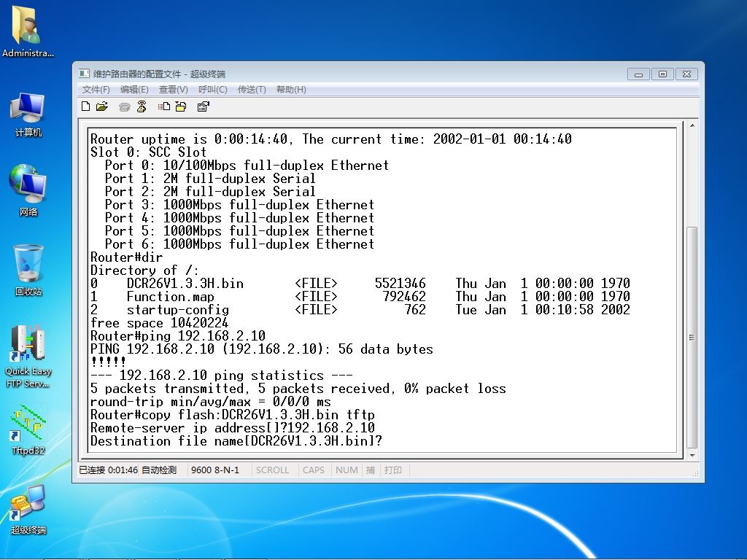Open the 文件(F) menu
Screen dimensions: 747x560
point(96,90)
